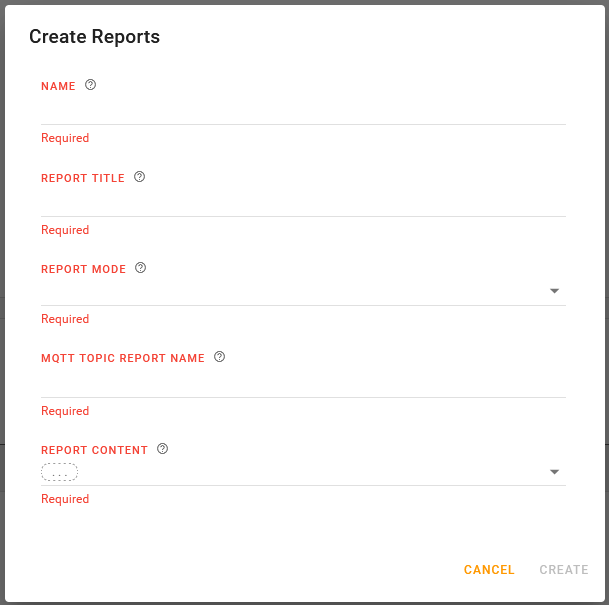Click the REPORT TITLE label text

click(83, 178)
